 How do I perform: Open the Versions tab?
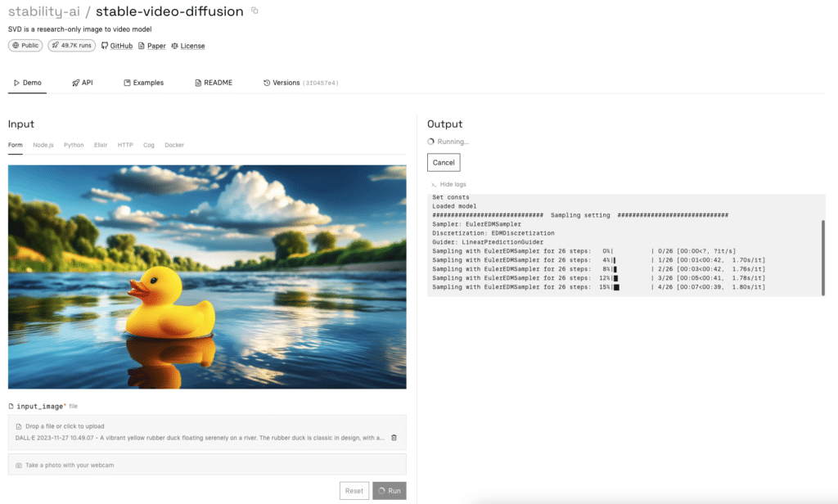point(300,83)
